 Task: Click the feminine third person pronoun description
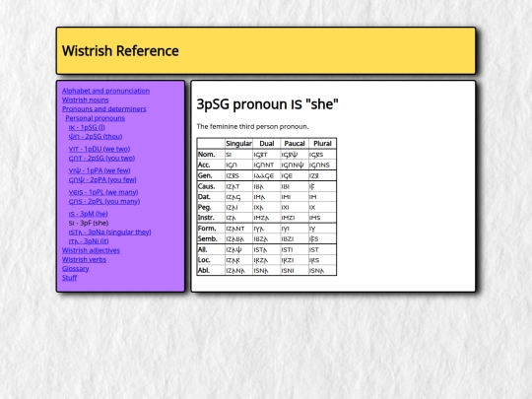pos(253,126)
